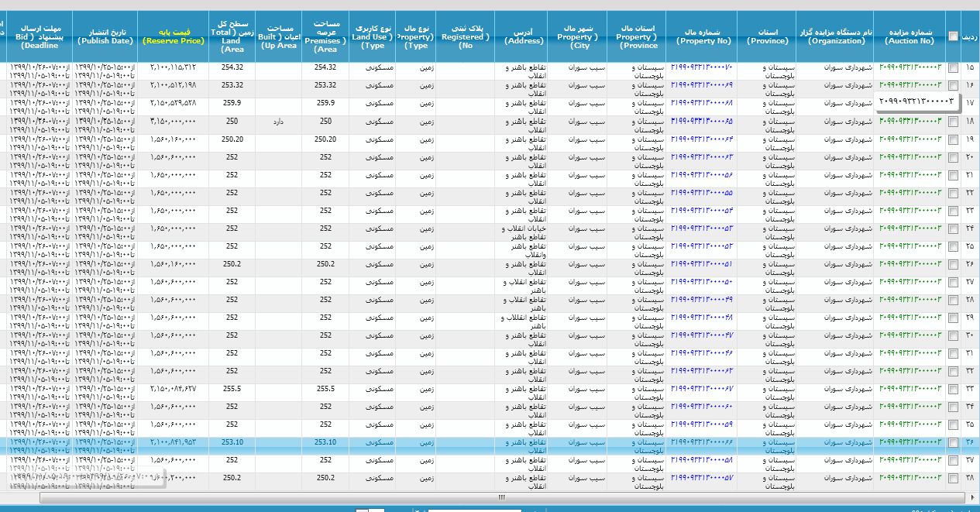Click the Land Use Type column header
This screenshot has height=512, width=980.
(372, 36)
